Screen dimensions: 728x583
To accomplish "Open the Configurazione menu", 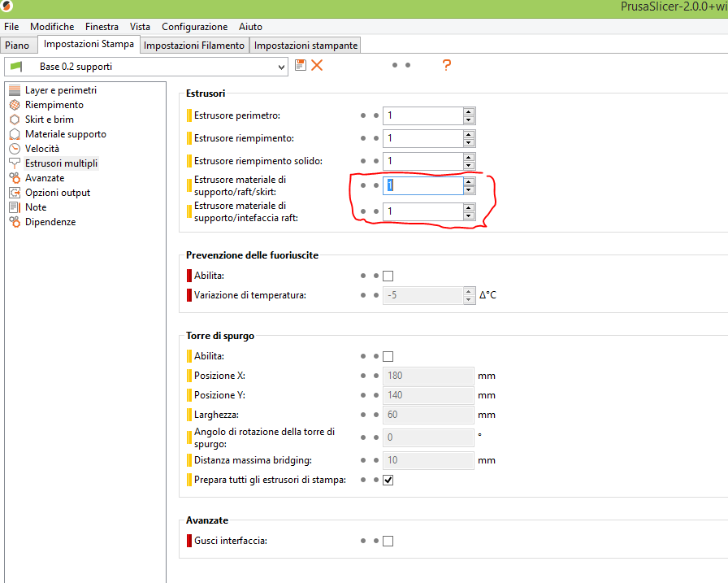I will click(193, 27).
